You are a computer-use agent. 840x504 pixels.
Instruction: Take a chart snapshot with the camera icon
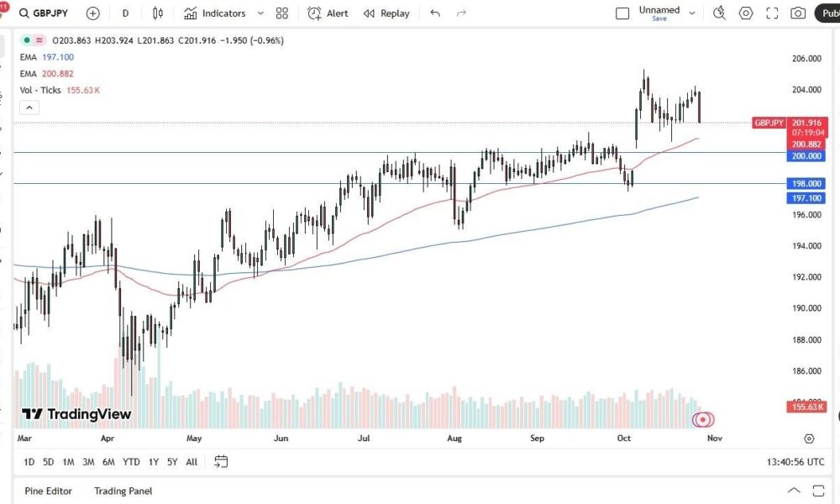coord(798,13)
